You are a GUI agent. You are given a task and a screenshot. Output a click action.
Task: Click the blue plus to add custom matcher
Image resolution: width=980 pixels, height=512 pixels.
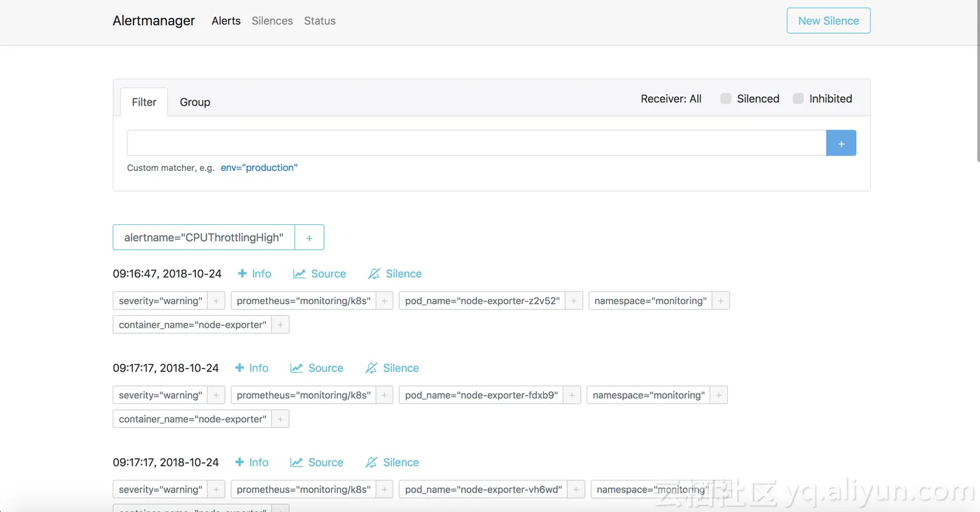[841, 143]
